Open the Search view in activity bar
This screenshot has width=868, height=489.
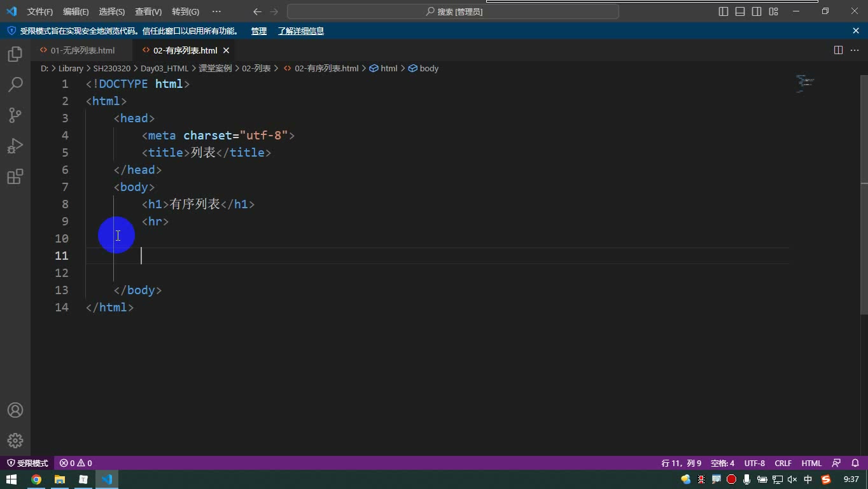tap(15, 85)
